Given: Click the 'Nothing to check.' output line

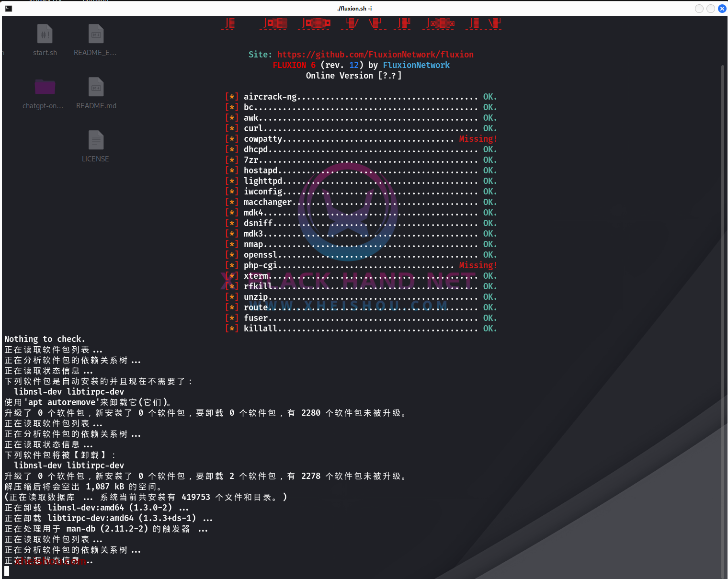Looking at the screenshot, I should tap(45, 339).
